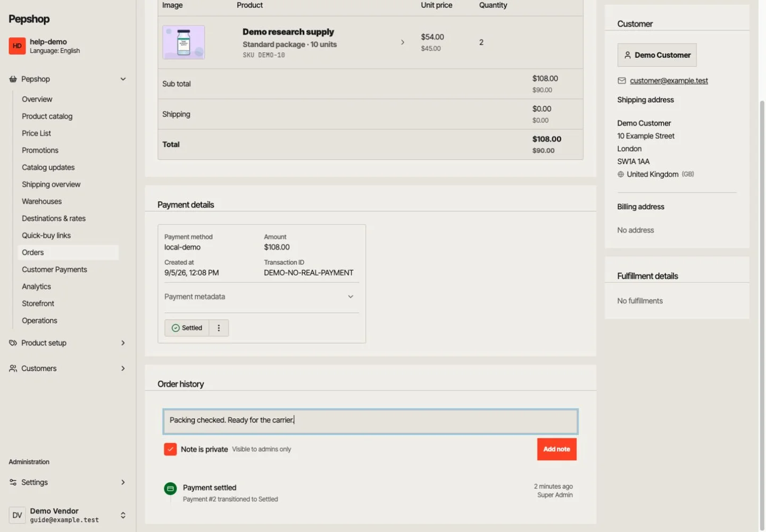Click the local-demo payment method value
The height and width of the screenshot is (532, 766).
tap(182, 247)
